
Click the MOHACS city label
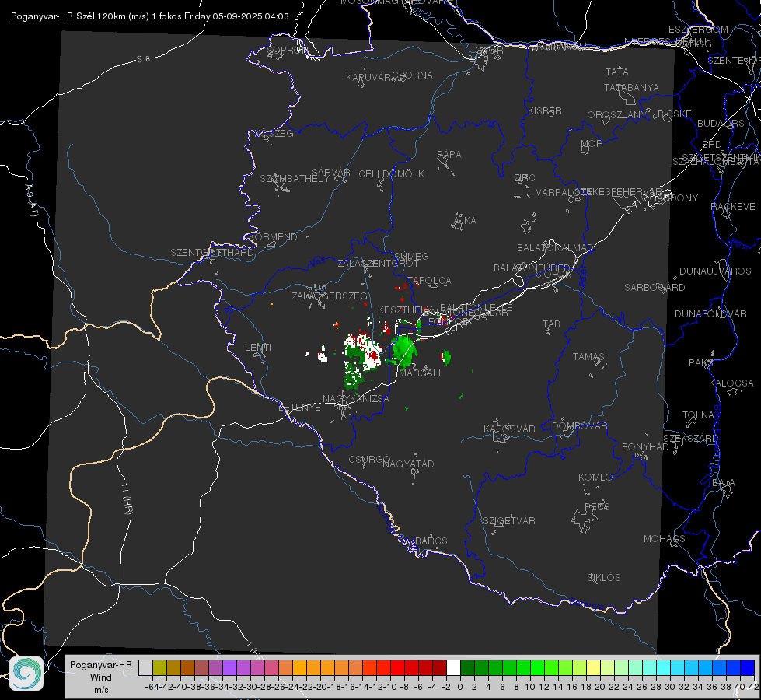[x=665, y=539]
